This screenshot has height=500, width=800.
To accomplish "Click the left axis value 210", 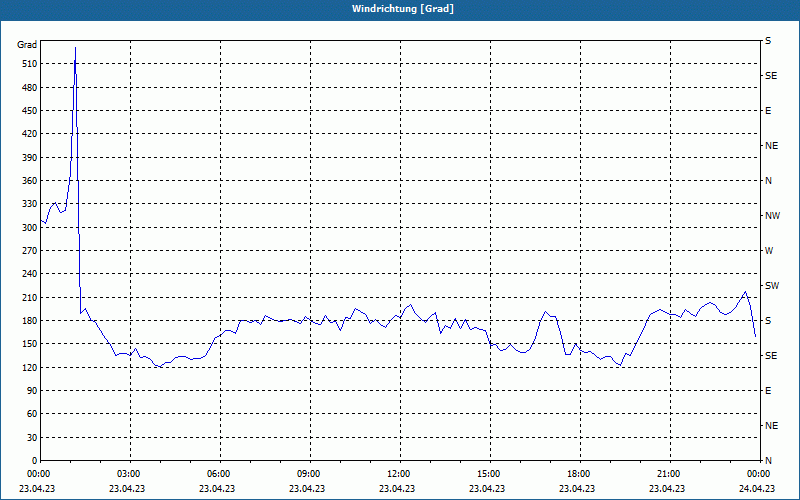I will coord(30,297).
